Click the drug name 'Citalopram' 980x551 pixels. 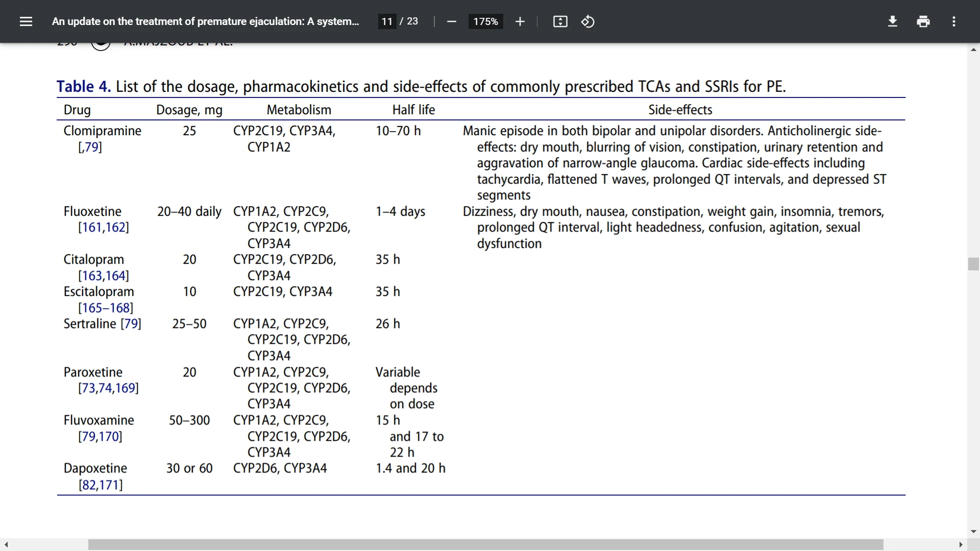pyautogui.click(x=94, y=260)
